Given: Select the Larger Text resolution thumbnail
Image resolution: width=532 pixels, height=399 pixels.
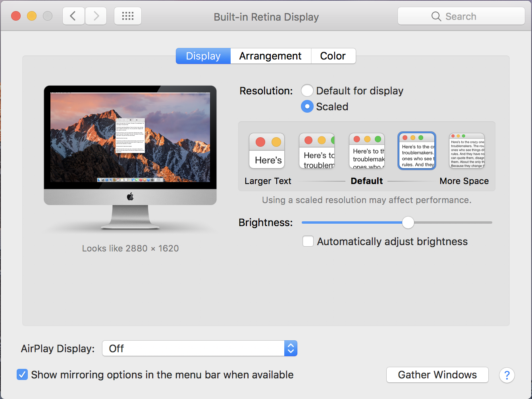Looking at the screenshot, I should (x=267, y=151).
